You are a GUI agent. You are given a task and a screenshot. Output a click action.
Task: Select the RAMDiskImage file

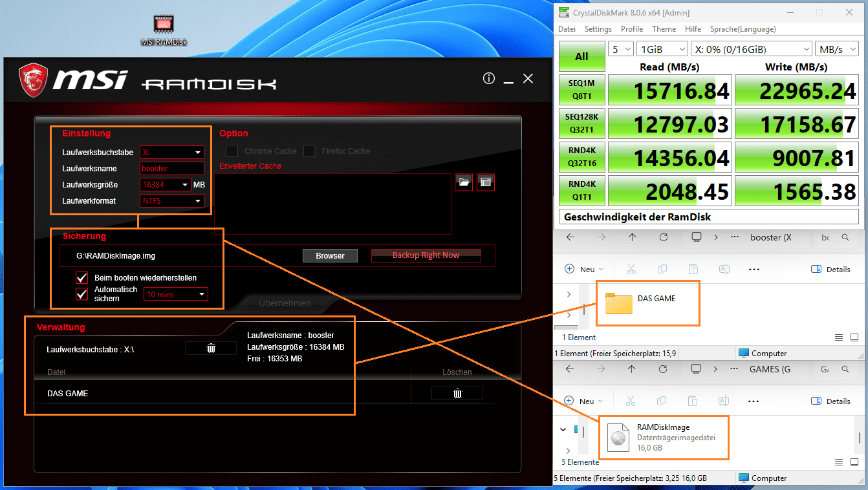pyautogui.click(x=663, y=438)
